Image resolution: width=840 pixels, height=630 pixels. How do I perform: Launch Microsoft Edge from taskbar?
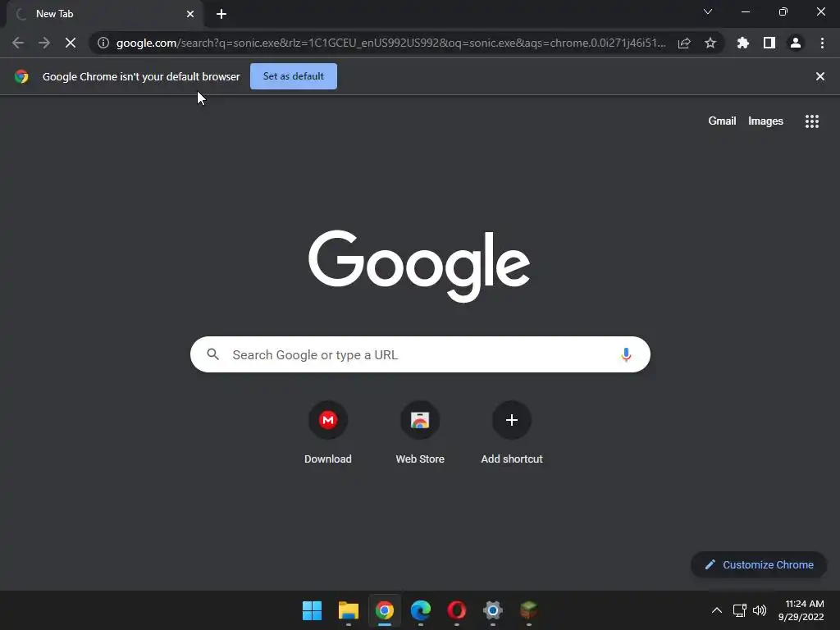click(421, 610)
